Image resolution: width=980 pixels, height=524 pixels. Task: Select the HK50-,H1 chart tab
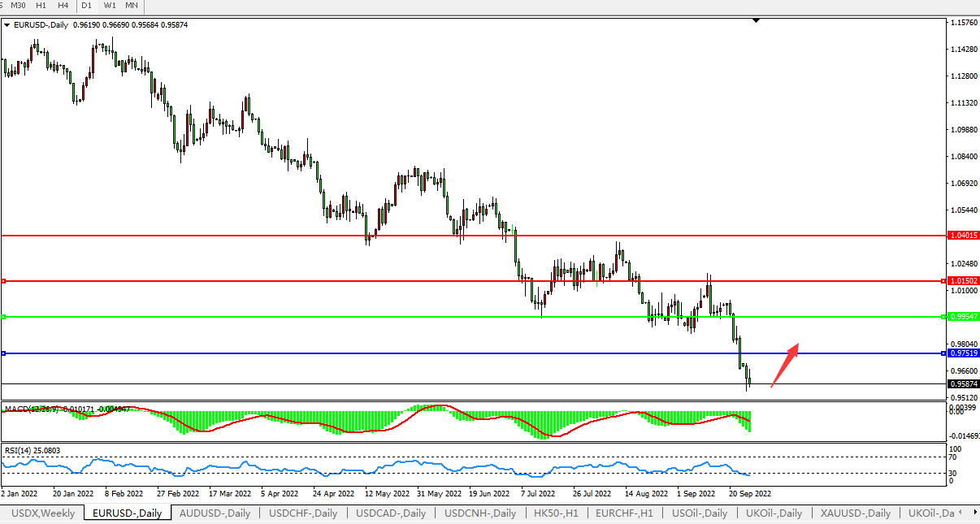click(554, 513)
